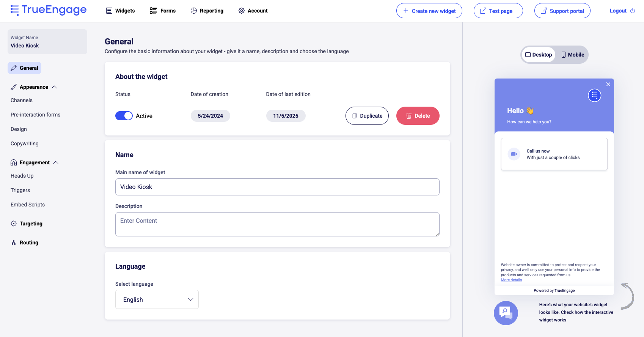This screenshot has width=644, height=337.
Task: Click the round logo badge in preview header
Action: coord(594,95)
